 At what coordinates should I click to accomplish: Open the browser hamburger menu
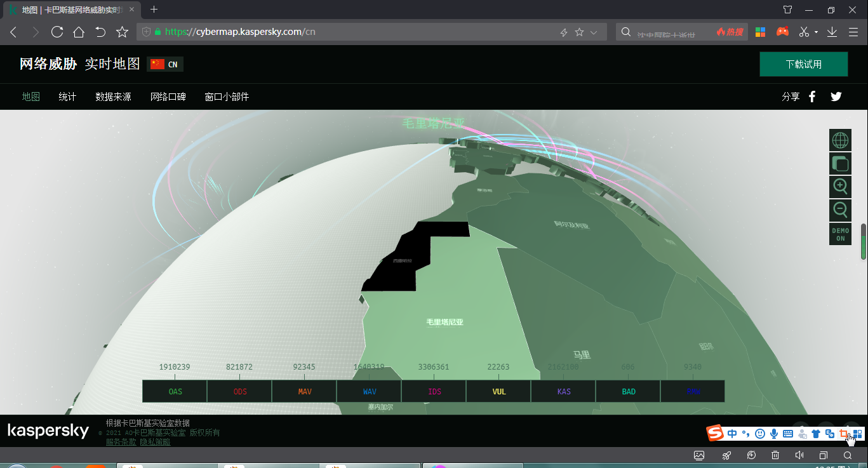(853, 32)
